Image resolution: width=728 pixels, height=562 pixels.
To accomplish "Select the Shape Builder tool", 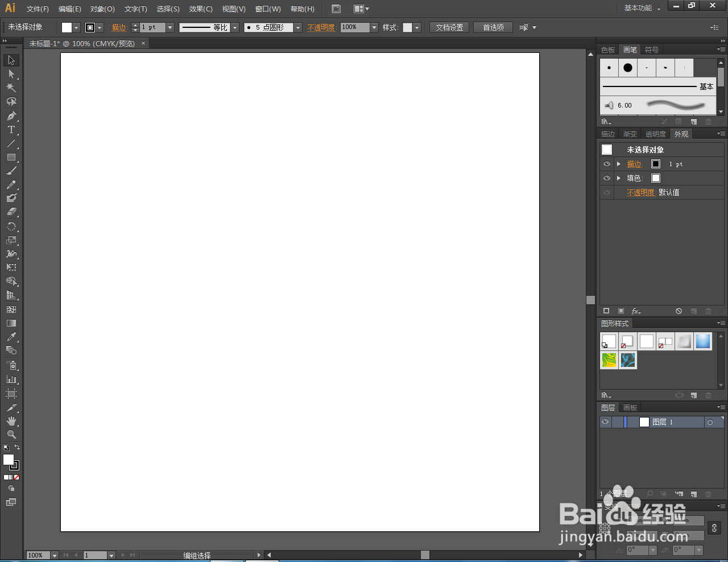I will tap(11, 282).
